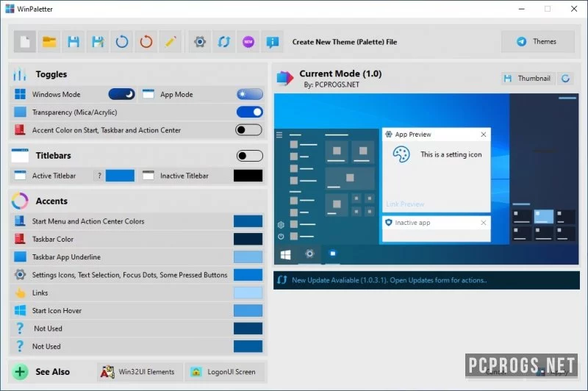588x391 pixels.
Task: Click the green plus See Also icon
Action: [x=20, y=372]
